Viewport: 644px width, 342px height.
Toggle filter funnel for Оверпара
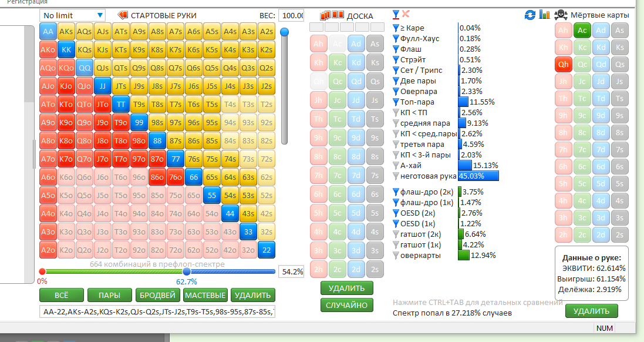pos(396,92)
